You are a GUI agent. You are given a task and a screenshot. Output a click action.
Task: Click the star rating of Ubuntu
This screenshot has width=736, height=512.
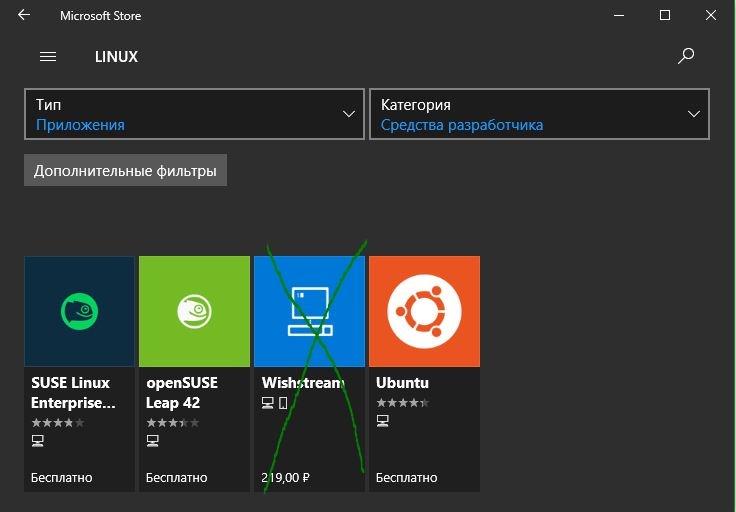(x=402, y=403)
